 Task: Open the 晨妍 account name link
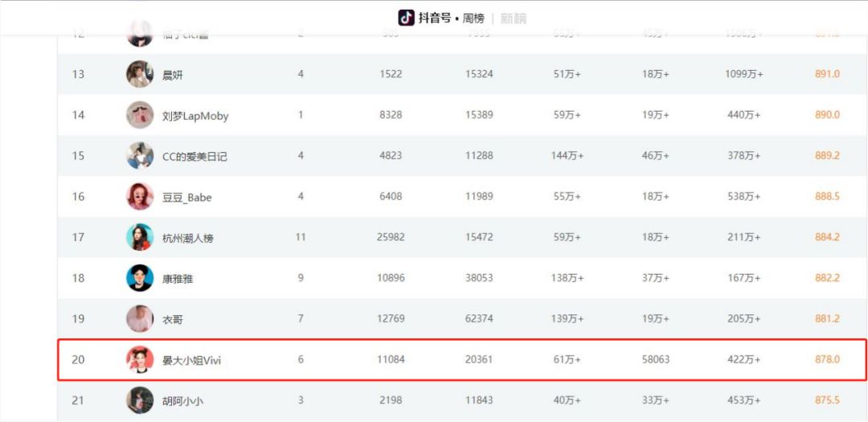coord(173,75)
